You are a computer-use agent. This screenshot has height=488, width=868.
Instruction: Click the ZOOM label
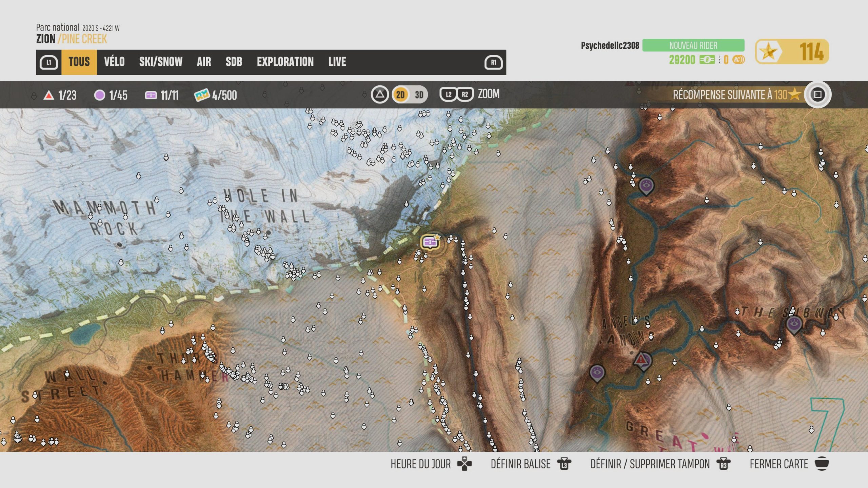(489, 94)
